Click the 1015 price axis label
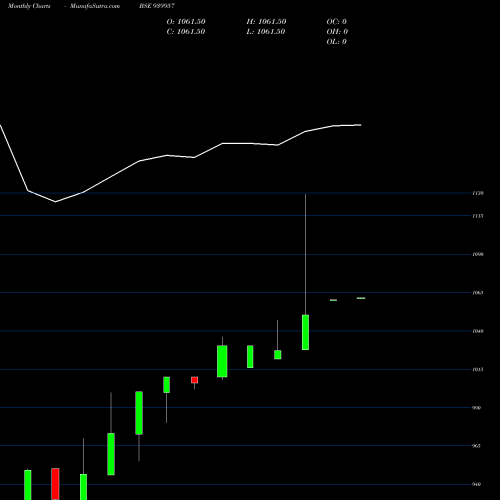Viewport: 500px width, 500px height. pos(478,369)
